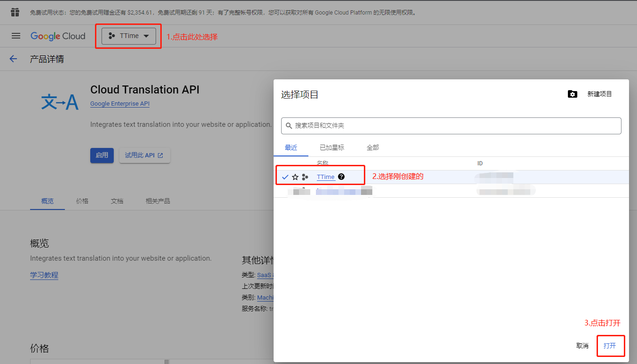Click the Cloud Translation API logo icon
637x364 pixels.
click(60, 101)
